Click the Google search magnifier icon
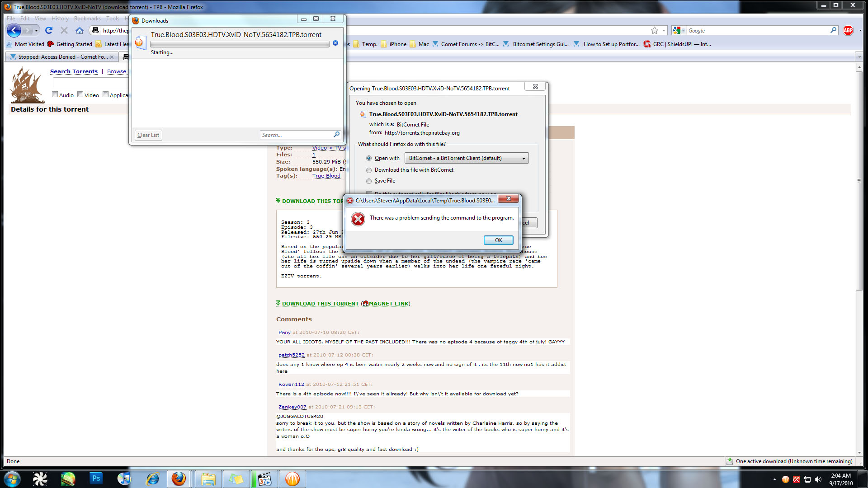Screen dimensions: 868x488 pos(834,30)
